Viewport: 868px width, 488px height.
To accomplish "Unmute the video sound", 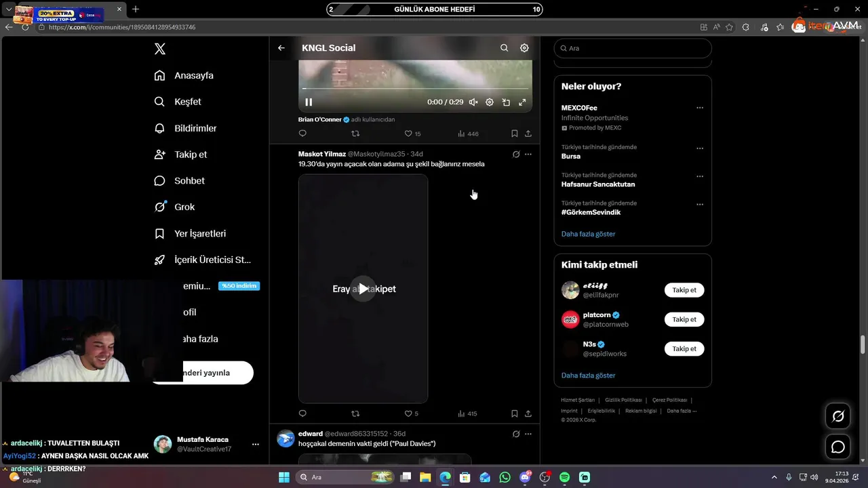I will tap(473, 102).
